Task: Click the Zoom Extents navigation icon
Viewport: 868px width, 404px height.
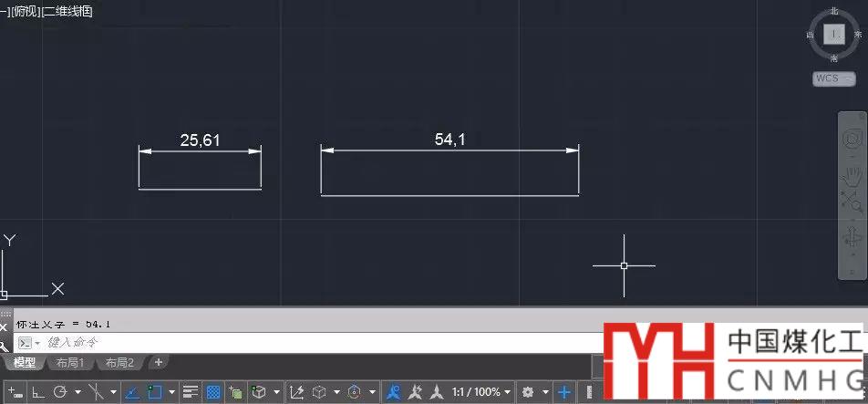Action: coord(852,202)
